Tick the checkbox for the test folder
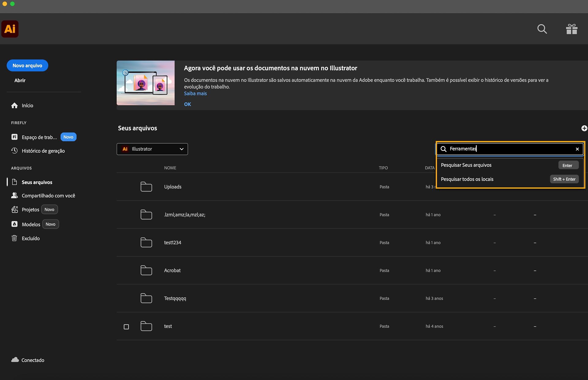 click(126, 327)
